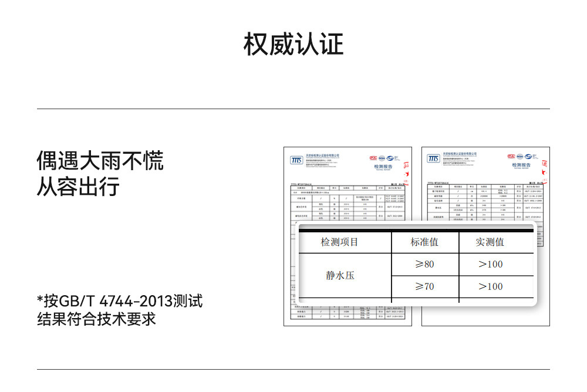Click the 权威认证 heading
The height and width of the screenshot is (392, 587).
(293, 44)
